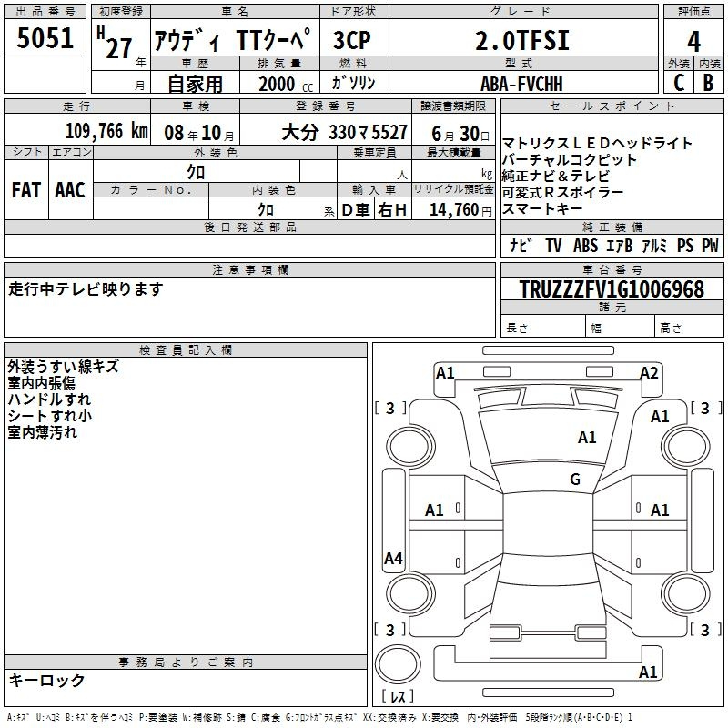This screenshot has height=728, width=728.
Task: Select the AAC air conditioner value
Action: click(70, 190)
